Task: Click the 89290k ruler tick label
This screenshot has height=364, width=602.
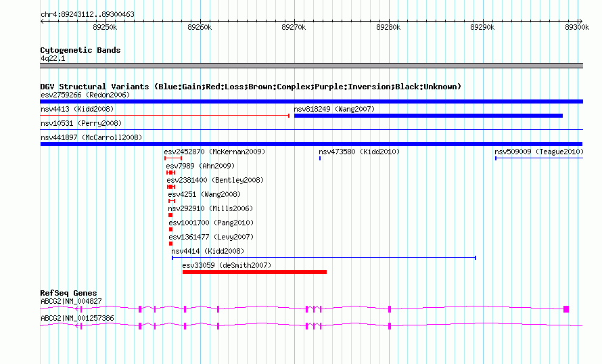Action: point(482,27)
